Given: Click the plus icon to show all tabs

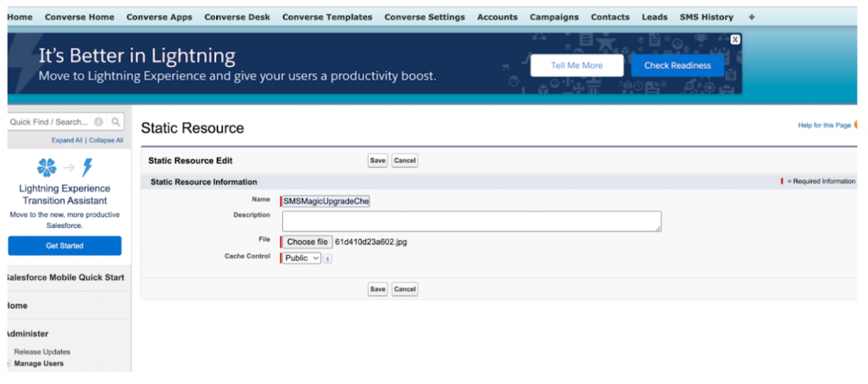Looking at the screenshot, I should [x=752, y=17].
